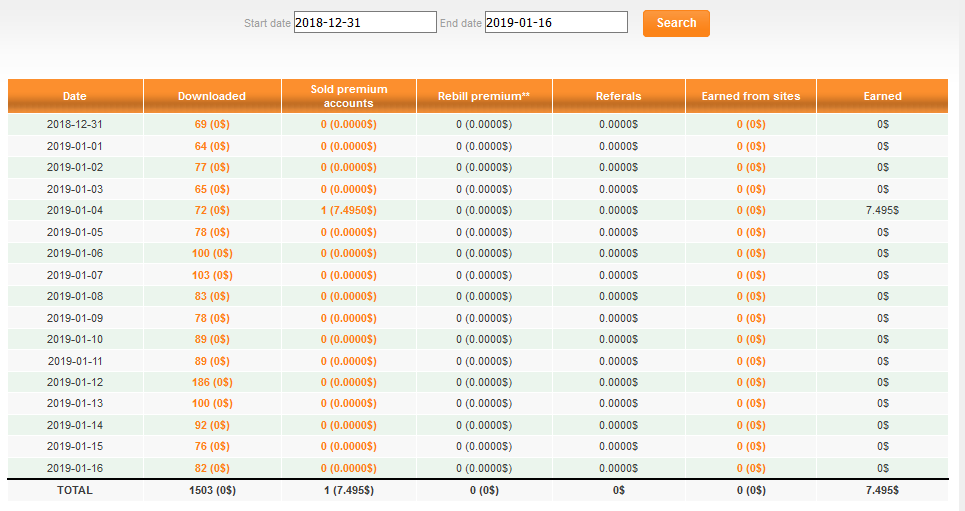This screenshot has height=511, width=965.
Task: Click the 0 (0$) total rebill premium
Action: (x=484, y=491)
